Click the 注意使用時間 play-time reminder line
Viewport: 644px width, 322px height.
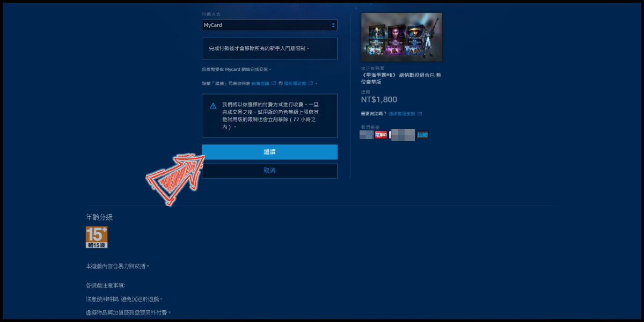pyautogui.click(x=124, y=299)
